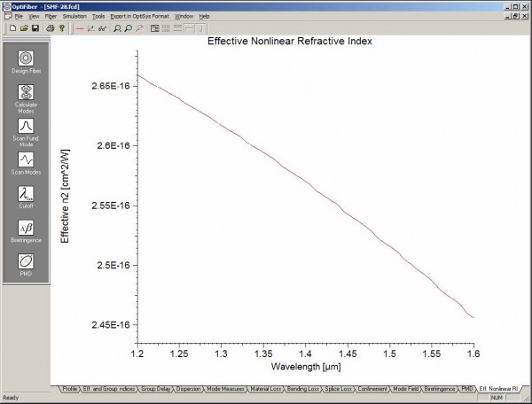Click the NUM status bar indicator

[x=497, y=398]
